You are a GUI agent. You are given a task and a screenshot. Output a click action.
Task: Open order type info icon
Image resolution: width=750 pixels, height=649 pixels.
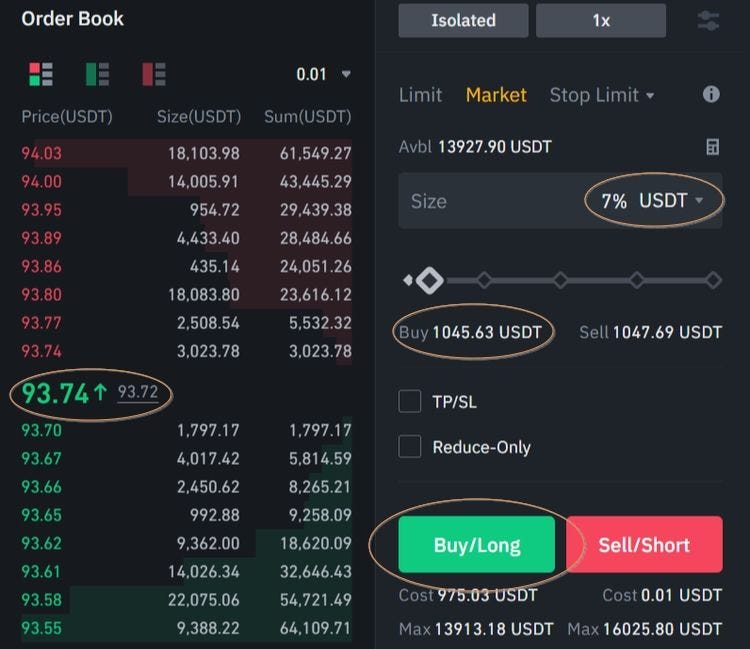coord(711,94)
